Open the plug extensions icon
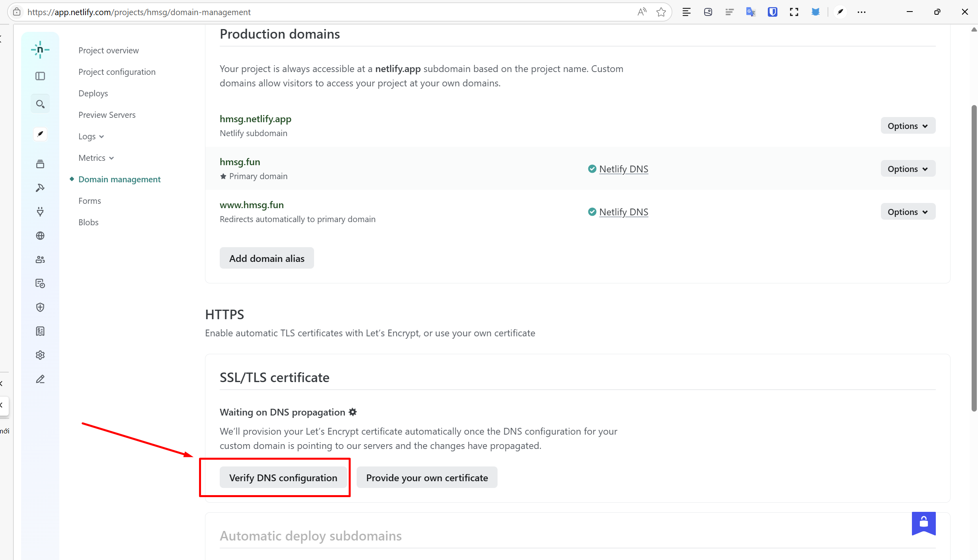Image resolution: width=978 pixels, height=560 pixels. 40,211
